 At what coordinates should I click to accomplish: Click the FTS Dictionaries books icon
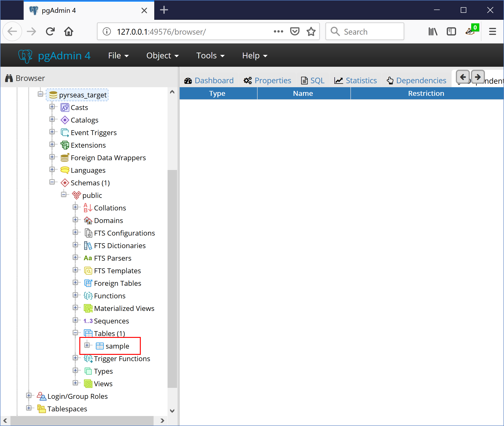tap(88, 246)
